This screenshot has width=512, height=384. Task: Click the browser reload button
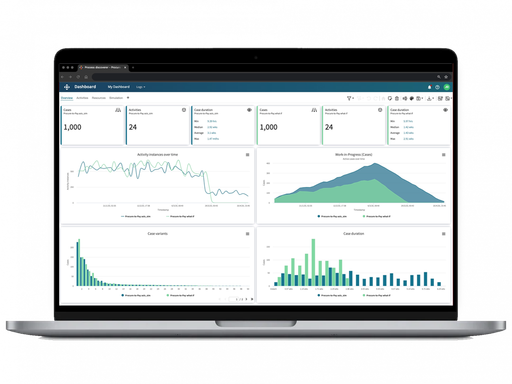click(78, 77)
